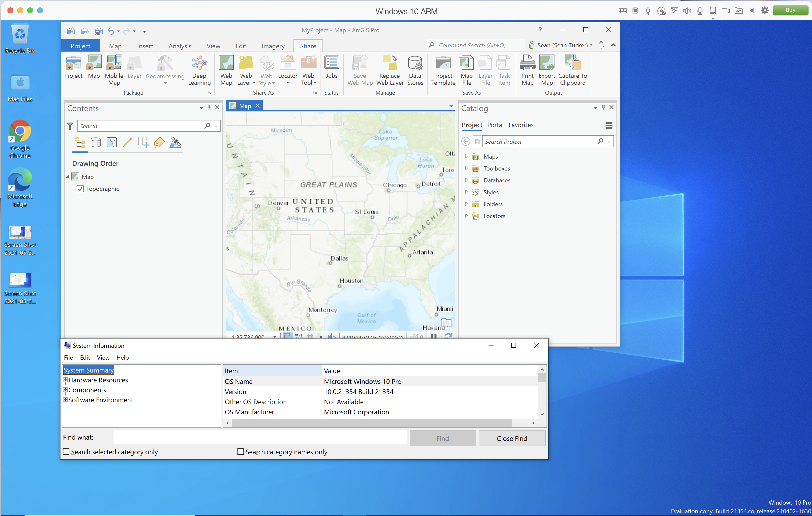Click the Find what text field
Screen dimensions: 812x516
click(x=260, y=437)
